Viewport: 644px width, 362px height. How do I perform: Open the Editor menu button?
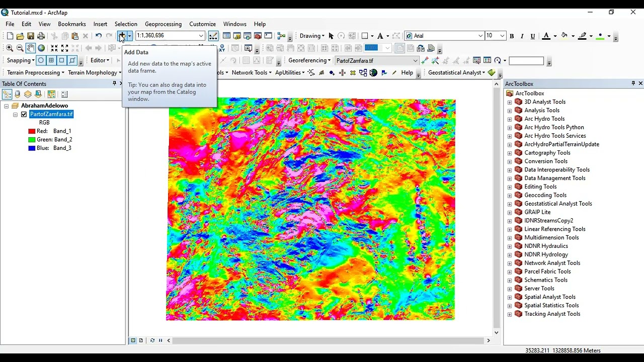pyautogui.click(x=100, y=60)
